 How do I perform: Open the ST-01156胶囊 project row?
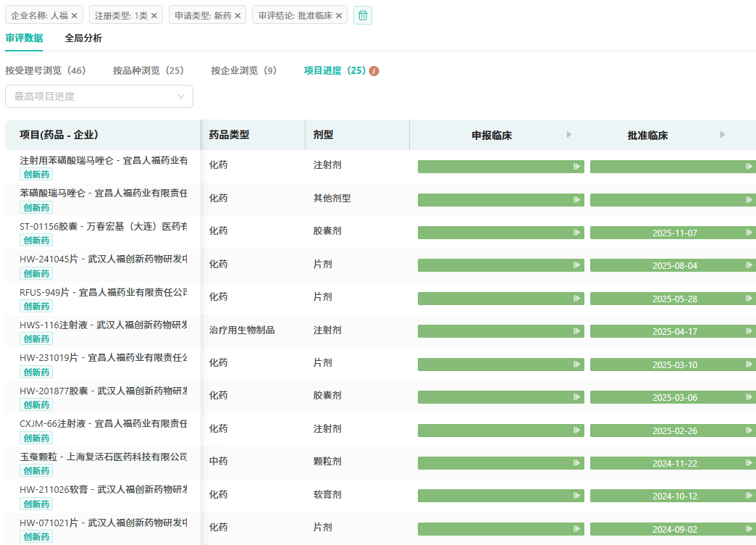pyautogui.click(x=103, y=226)
